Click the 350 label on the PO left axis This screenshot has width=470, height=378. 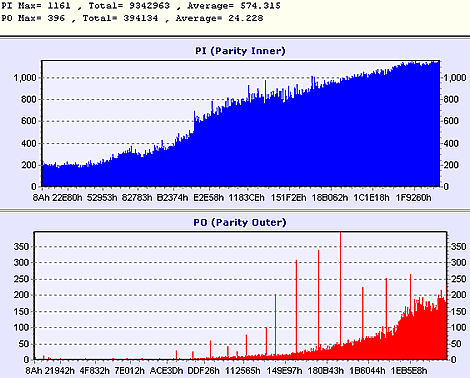click(21, 247)
